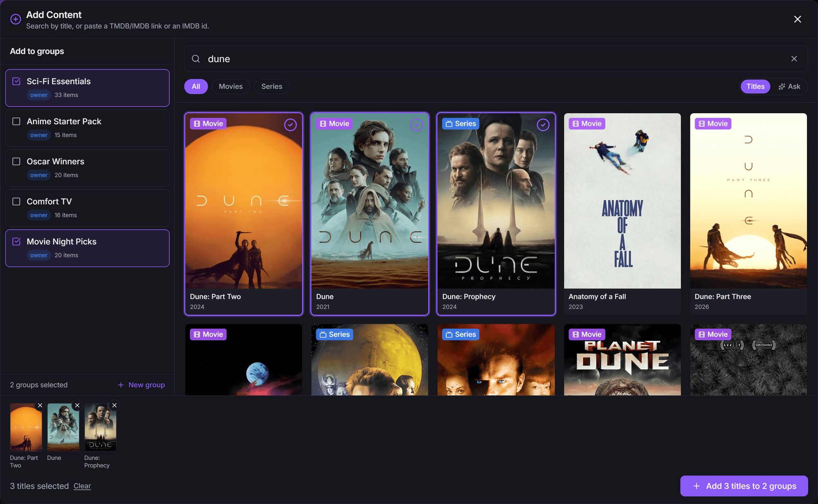
Task: Check the Anime Starter Pack group
Action: (x=16, y=121)
